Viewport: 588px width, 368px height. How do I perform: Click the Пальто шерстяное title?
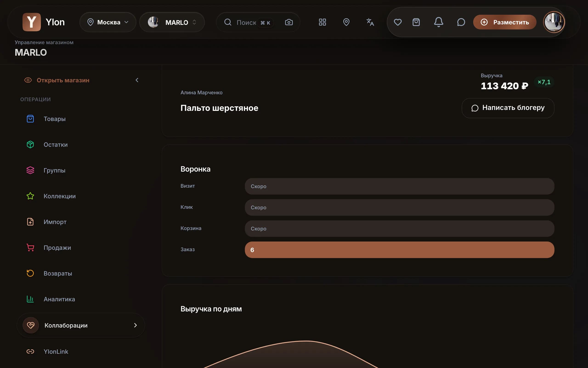pyautogui.click(x=219, y=108)
